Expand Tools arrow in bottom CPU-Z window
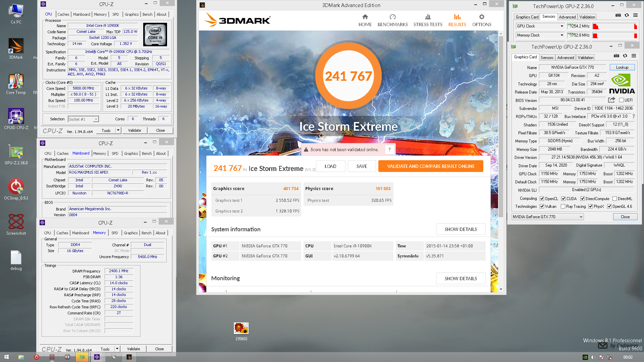644x362 pixels. pyautogui.click(x=117, y=349)
